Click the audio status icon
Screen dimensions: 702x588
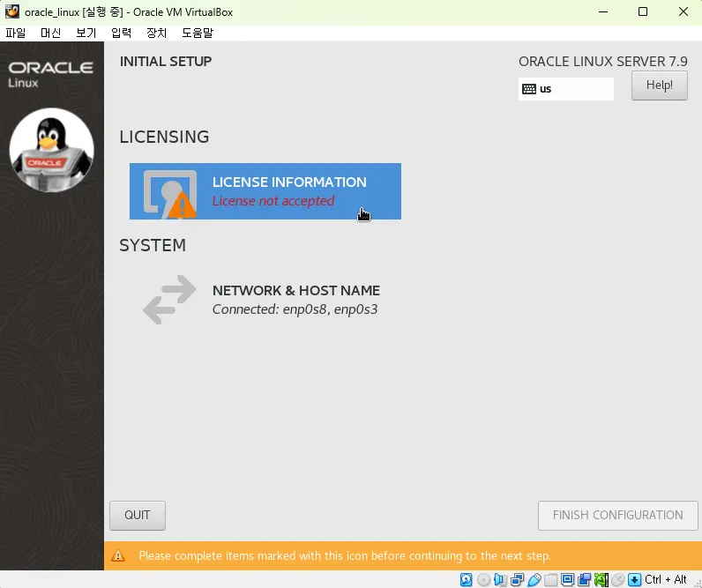click(500, 579)
